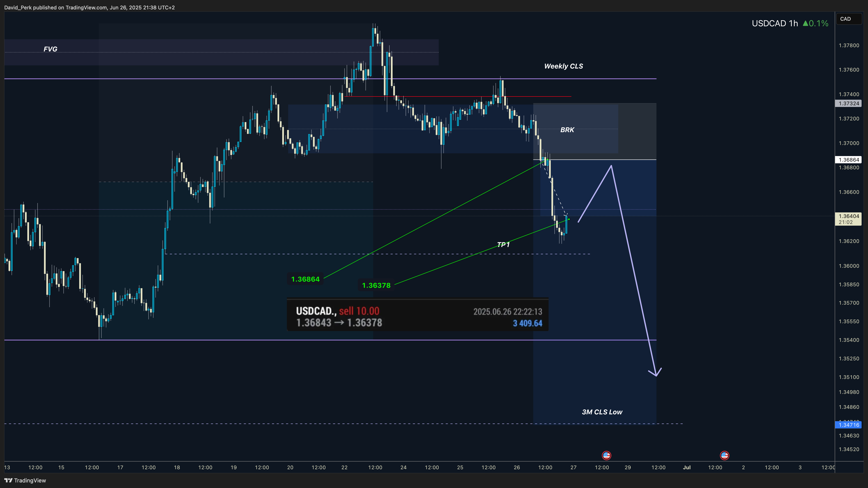Image resolution: width=868 pixels, height=488 pixels.
Task: Click the 29 date on the time axis
Action: click(628, 468)
